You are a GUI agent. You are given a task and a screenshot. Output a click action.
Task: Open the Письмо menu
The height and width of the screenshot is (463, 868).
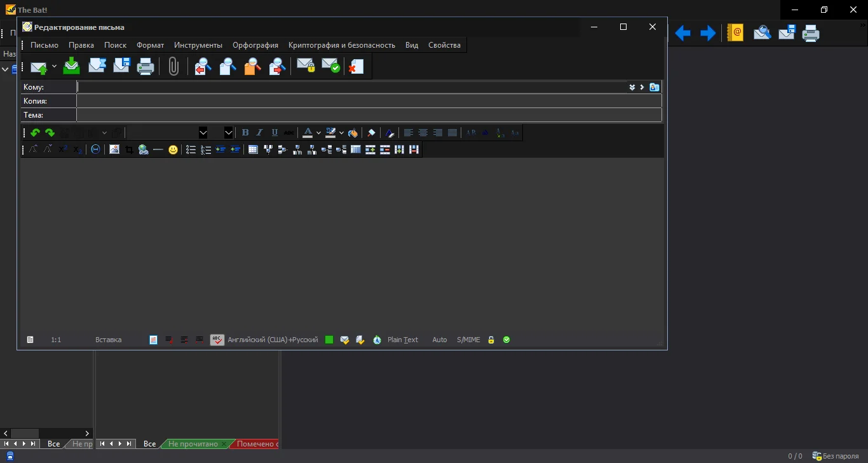tap(44, 45)
